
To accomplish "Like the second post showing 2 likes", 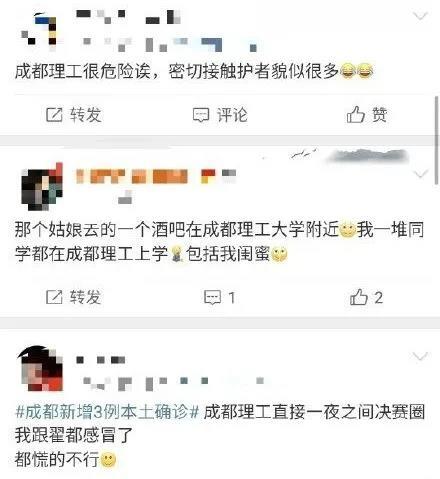I will pos(359,297).
